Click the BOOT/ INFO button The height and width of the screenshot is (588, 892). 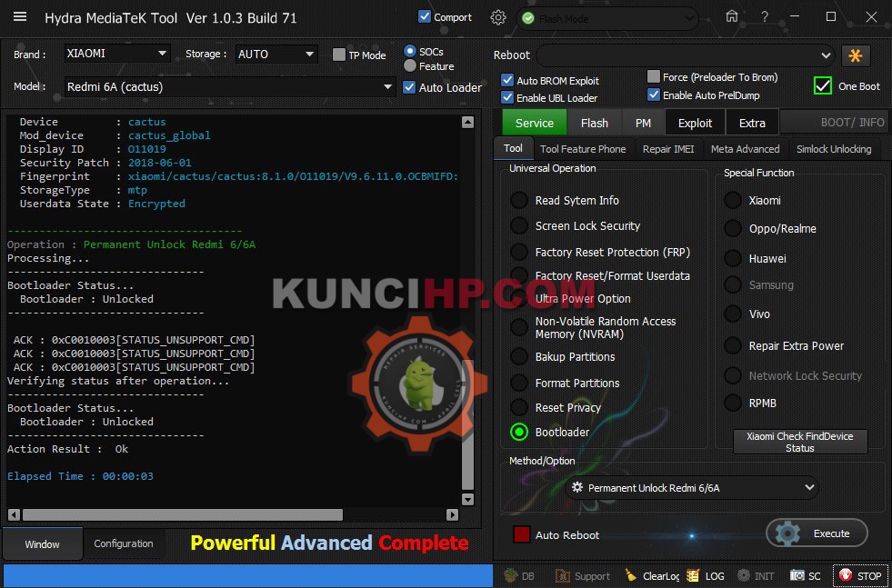835,123
